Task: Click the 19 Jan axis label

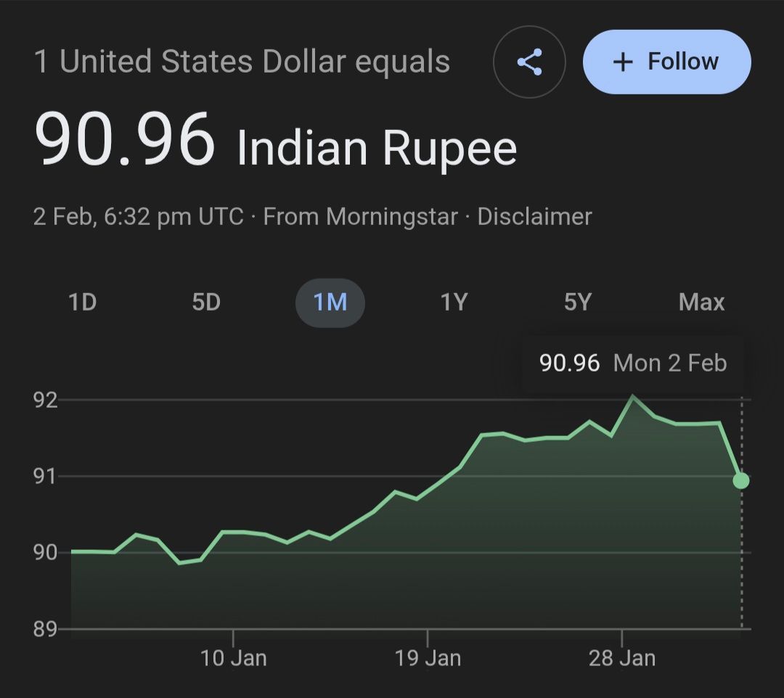Action: coord(428,658)
